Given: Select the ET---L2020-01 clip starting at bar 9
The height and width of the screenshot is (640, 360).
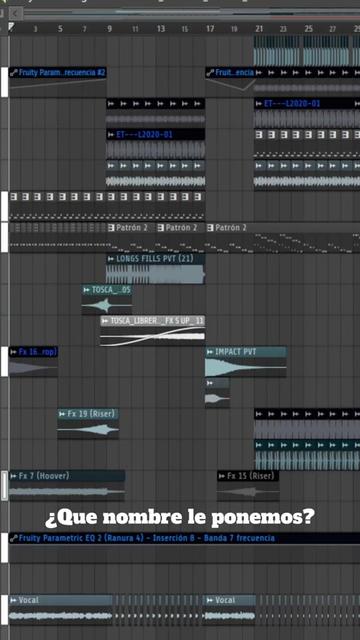Looking at the screenshot, I should [156, 144].
